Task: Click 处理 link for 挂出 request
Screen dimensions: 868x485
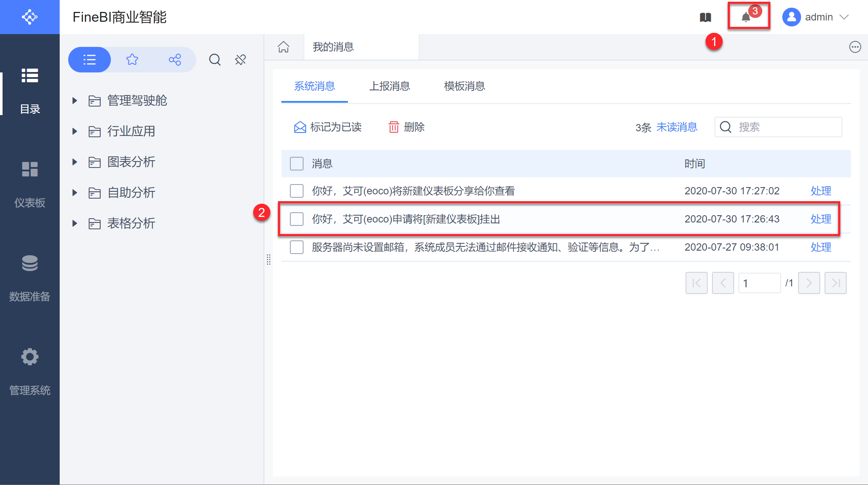Action: [821, 219]
